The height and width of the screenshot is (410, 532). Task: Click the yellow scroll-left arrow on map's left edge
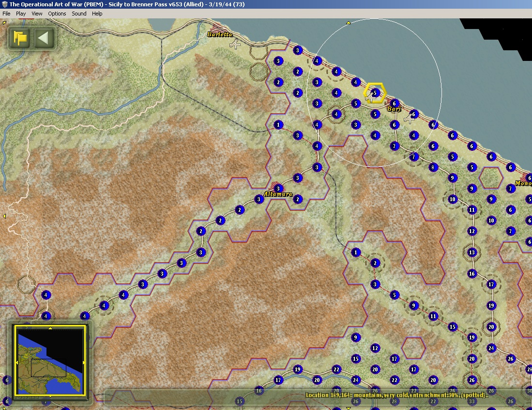pos(4,216)
